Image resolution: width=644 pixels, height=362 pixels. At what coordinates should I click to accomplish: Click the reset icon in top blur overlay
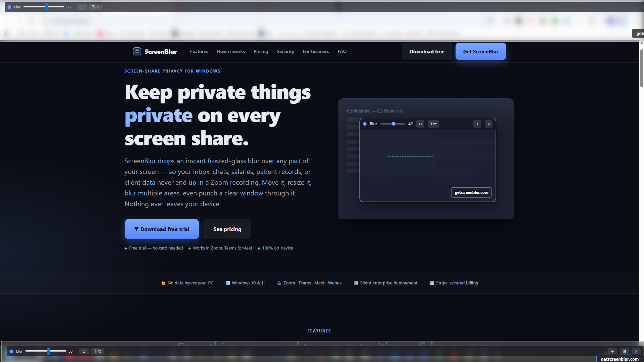(82, 7)
